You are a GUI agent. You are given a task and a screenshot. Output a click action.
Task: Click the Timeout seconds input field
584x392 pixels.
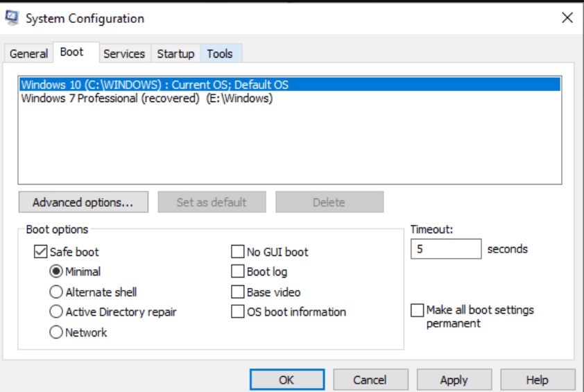click(445, 249)
